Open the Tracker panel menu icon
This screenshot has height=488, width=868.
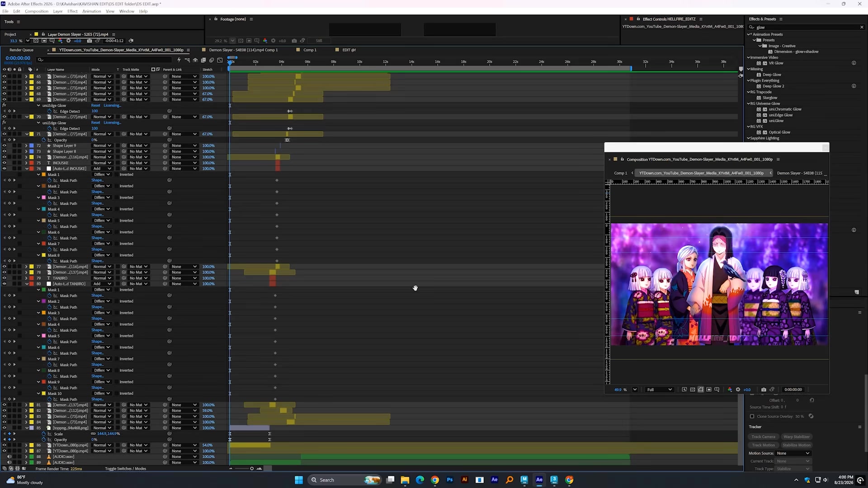[x=859, y=427]
